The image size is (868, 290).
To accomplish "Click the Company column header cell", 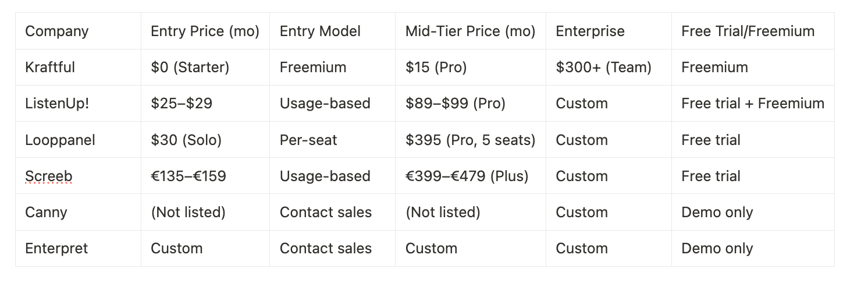I will coord(56,31).
